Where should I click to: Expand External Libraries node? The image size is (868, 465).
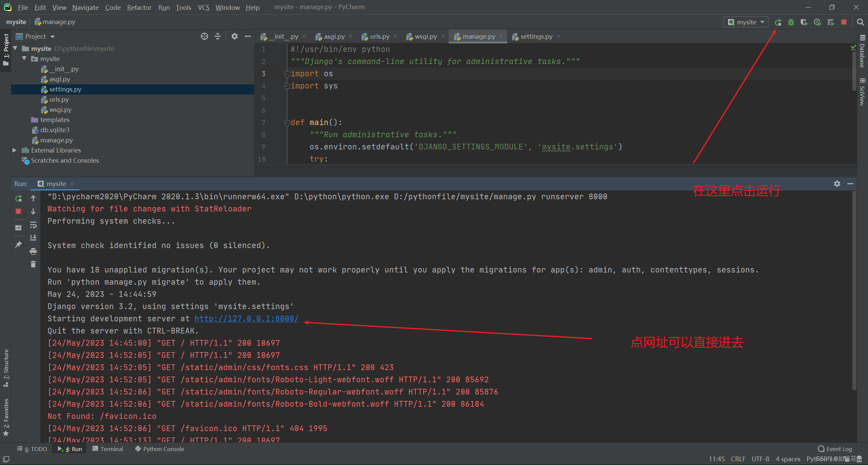coord(15,150)
